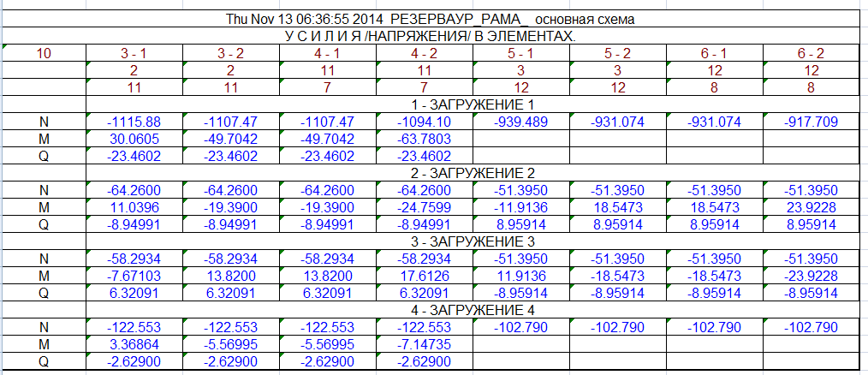Select section header '1 - ЗАГРУЖЕНИЕ 1'
This screenshot has width=868, height=375.
coord(473,104)
